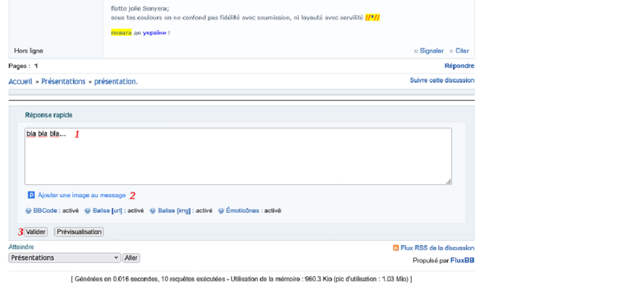
Task: Click the Citer link
Action: (x=462, y=51)
